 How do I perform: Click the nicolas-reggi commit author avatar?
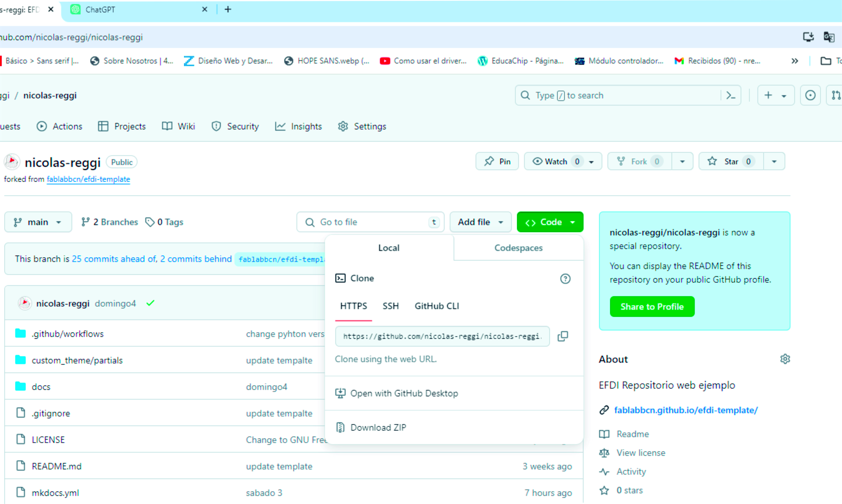click(x=25, y=303)
